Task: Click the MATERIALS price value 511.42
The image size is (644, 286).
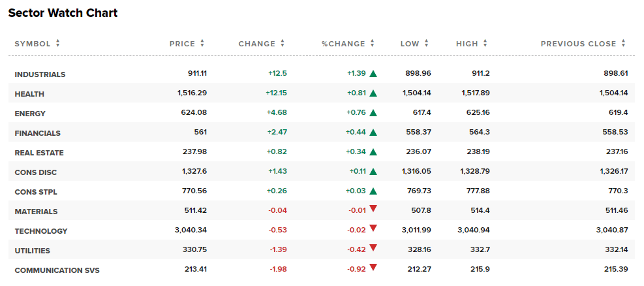Action: 196,211
